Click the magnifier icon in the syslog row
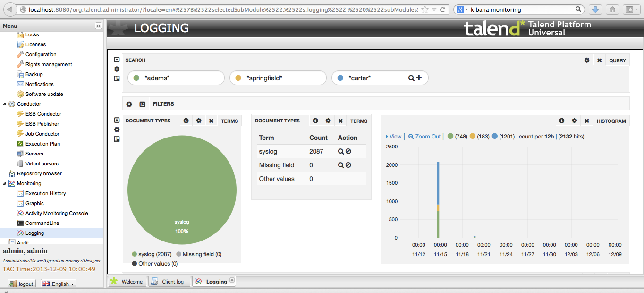 click(340, 152)
